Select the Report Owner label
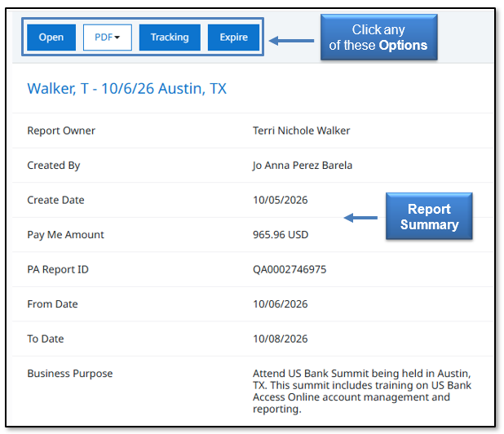 click(x=61, y=131)
